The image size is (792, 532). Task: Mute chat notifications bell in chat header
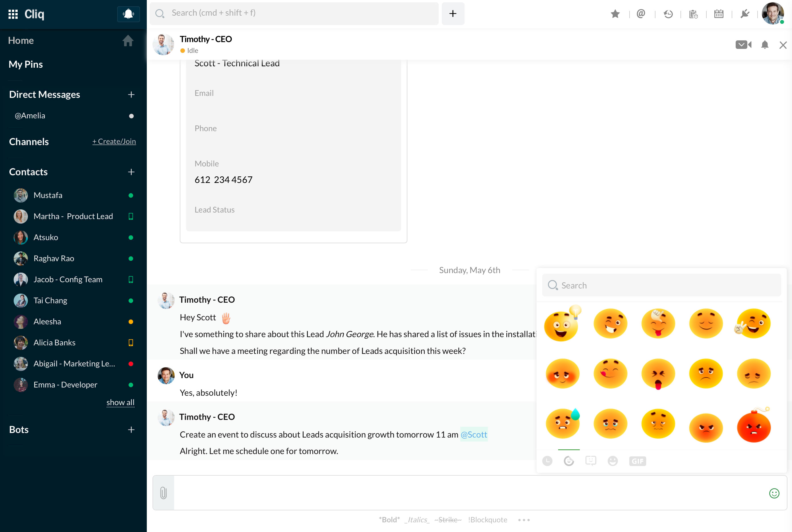coord(764,45)
